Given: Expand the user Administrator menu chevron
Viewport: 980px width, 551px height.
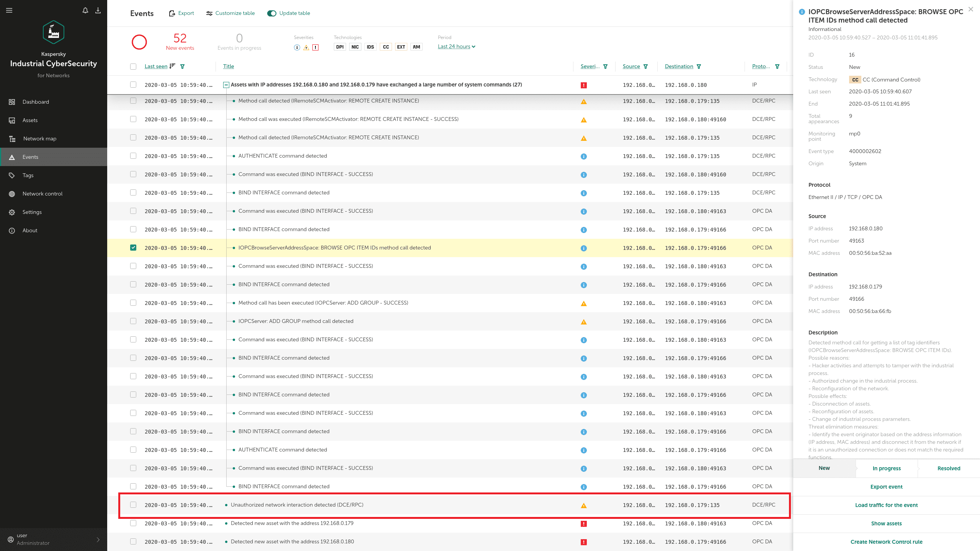Looking at the screenshot, I should [98, 540].
